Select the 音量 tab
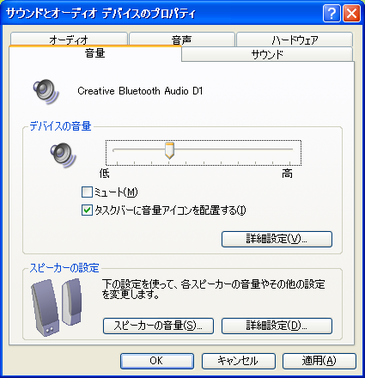The width and height of the screenshot is (365, 378). pos(95,53)
